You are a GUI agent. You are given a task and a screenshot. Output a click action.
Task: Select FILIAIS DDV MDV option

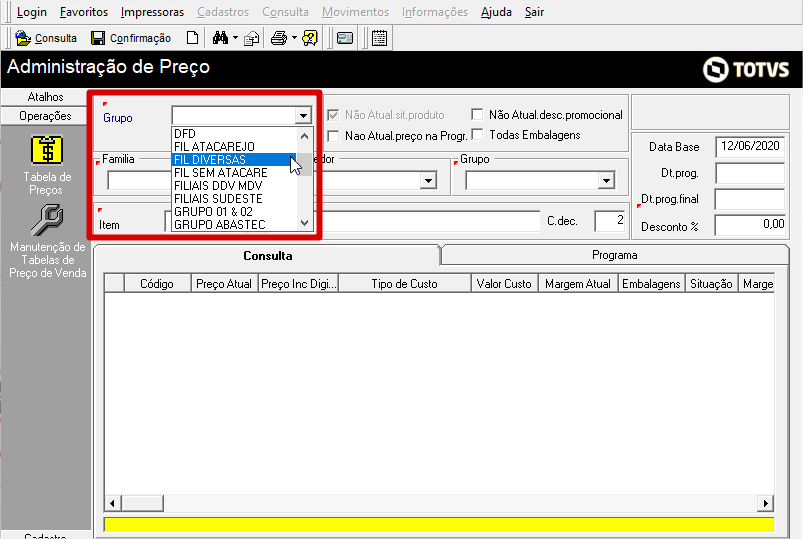(234, 185)
